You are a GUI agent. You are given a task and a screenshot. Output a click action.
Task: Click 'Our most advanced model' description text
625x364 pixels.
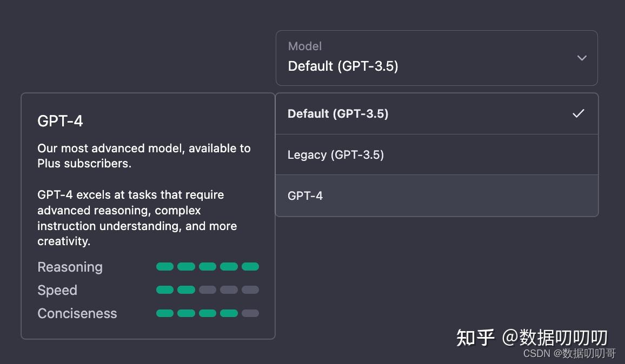tap(144, 156)
